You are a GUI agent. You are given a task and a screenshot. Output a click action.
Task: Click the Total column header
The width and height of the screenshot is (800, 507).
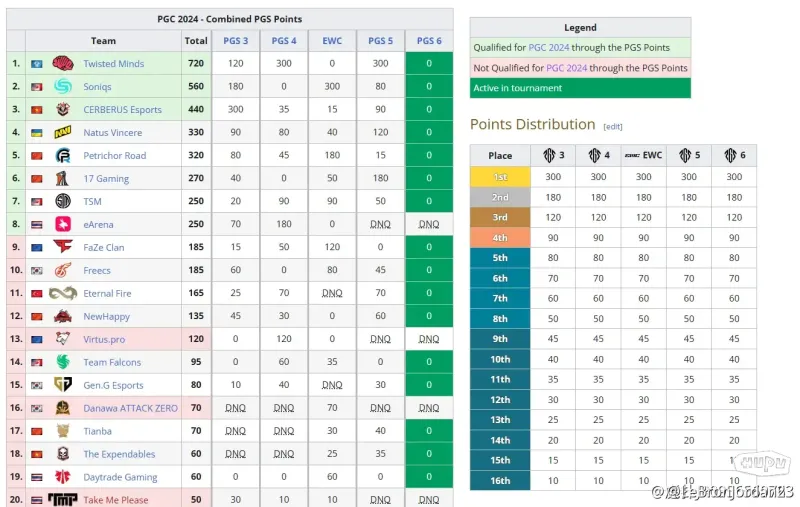pos(196,41)
